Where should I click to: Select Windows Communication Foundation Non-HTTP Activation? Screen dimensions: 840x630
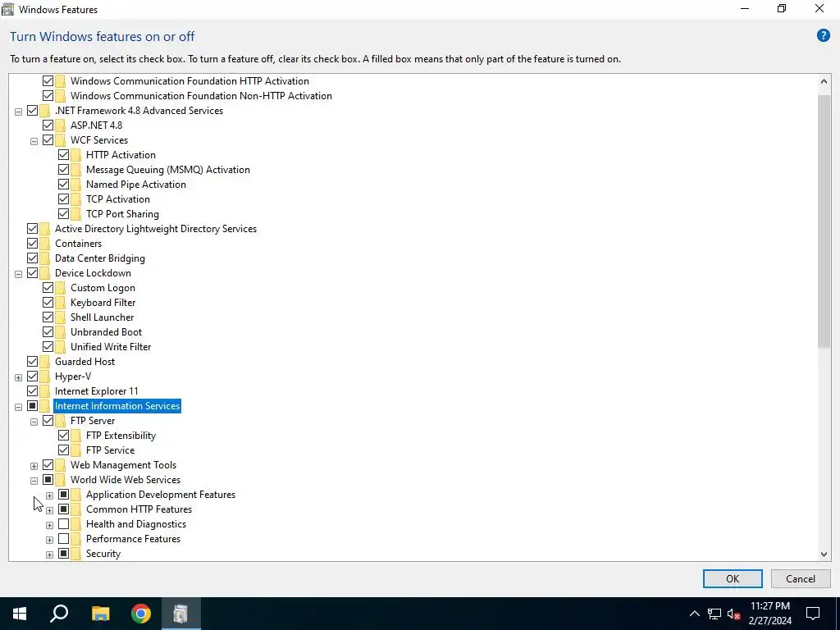(x=201, y=96)
